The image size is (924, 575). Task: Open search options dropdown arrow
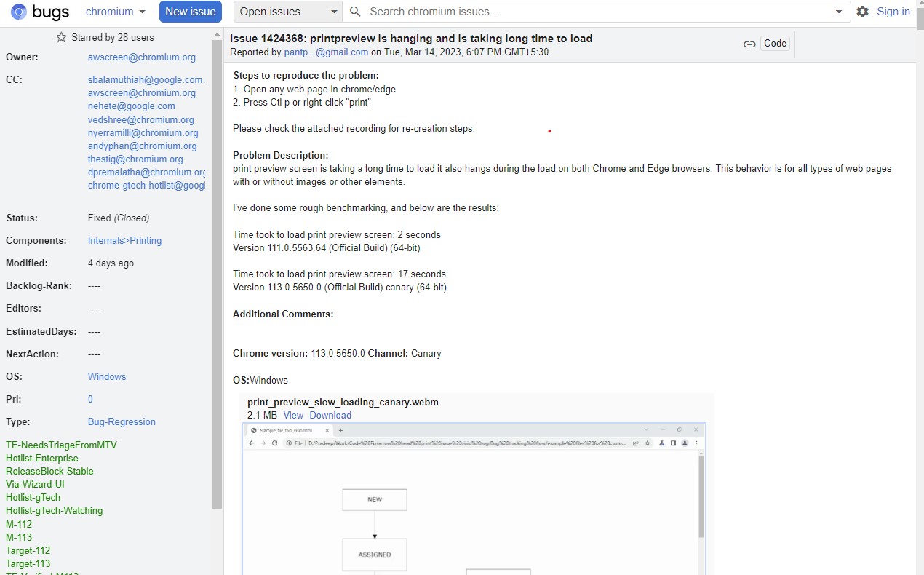tap(840, 12)
